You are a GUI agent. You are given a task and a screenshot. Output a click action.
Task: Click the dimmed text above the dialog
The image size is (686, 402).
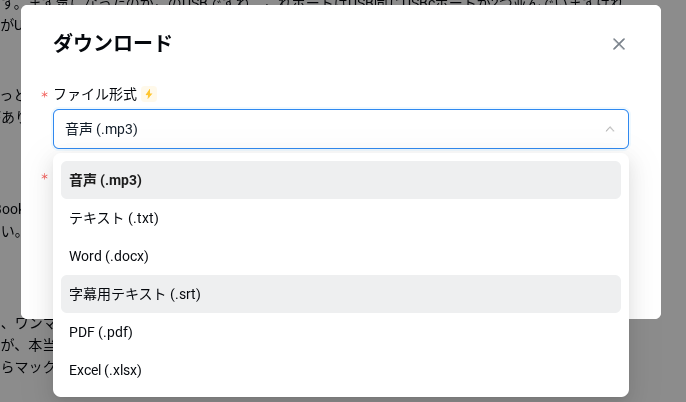click(x=300, y=2)
